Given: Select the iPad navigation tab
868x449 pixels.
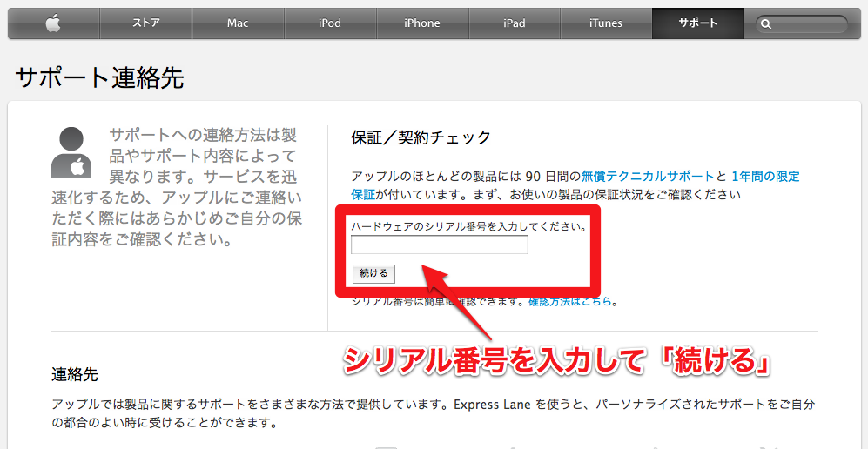Looking at the screenshot, I should [515, 23].
